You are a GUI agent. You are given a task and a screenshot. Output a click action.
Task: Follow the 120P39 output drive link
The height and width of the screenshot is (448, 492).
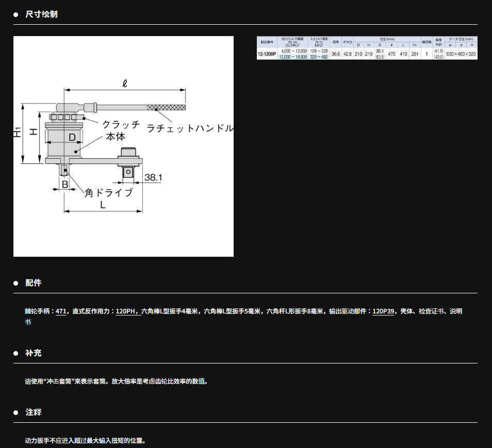pos(383,311)
